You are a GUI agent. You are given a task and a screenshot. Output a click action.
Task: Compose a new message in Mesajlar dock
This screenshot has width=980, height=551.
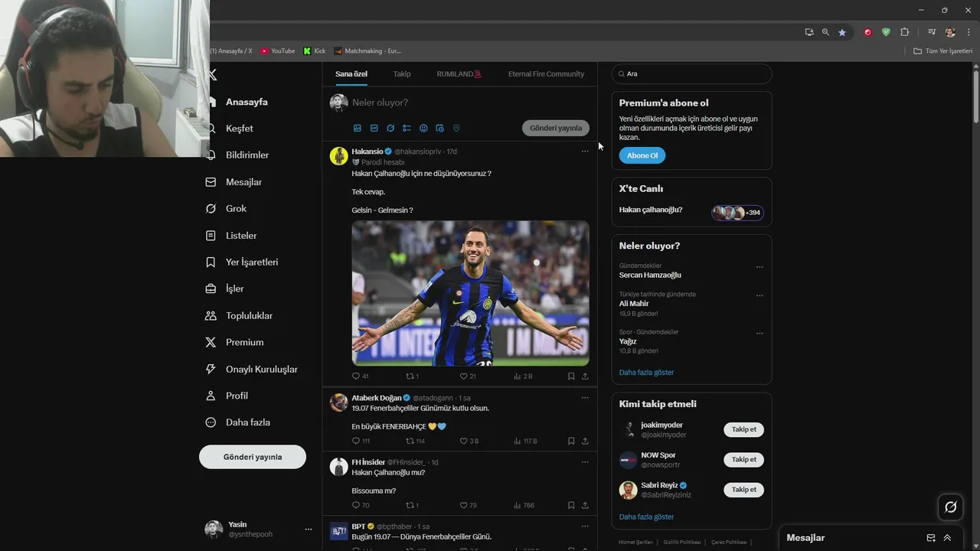(x=931, y=538)
